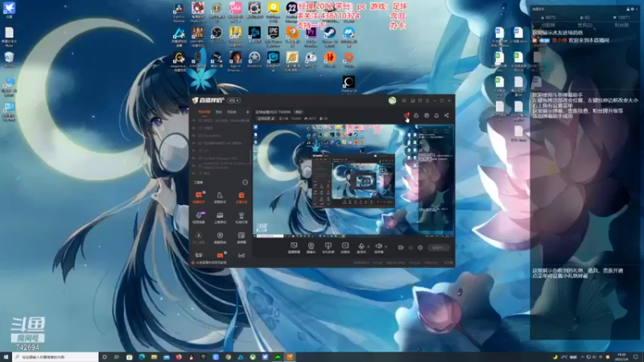Image resolution: width=644 pixels, height=362 pixels.
Task: Select the orange active scene tab
Action: [204, 112]
